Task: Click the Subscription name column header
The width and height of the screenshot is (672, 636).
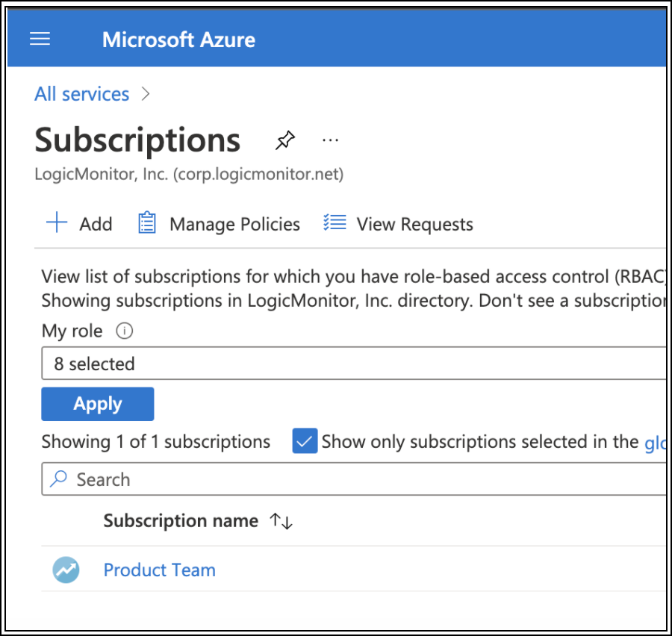Action: tap(181, 521)
